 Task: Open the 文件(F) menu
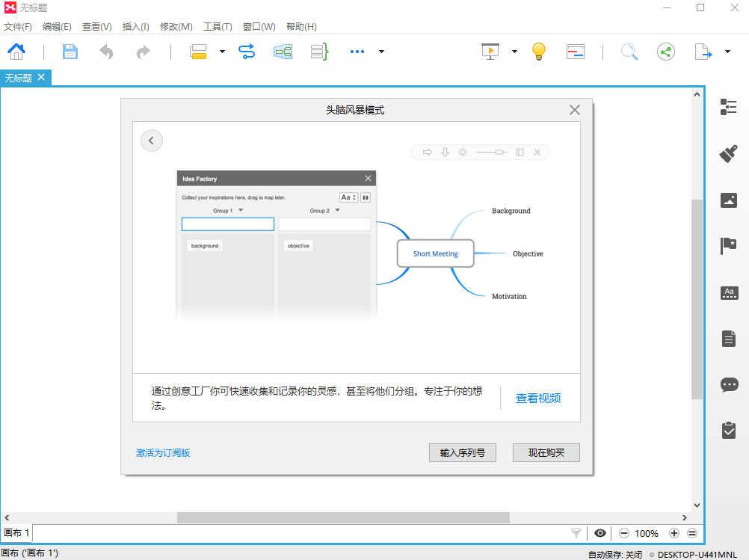(x=18, y=27)
